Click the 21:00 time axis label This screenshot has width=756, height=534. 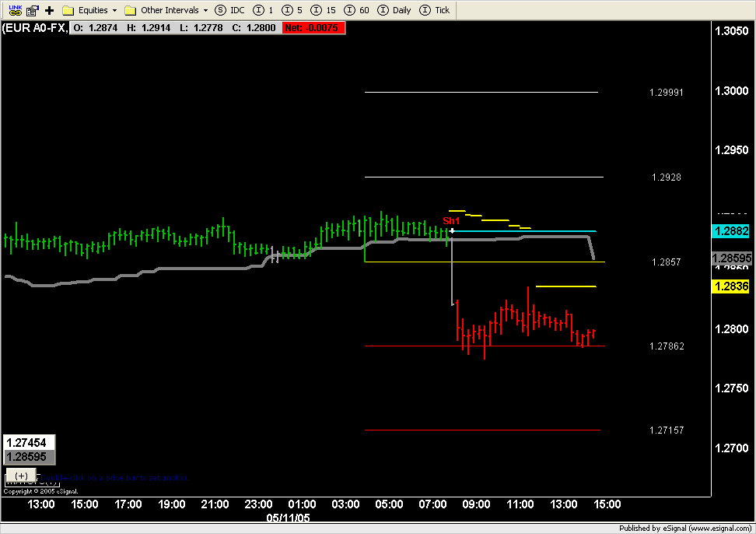click(x=215, y=504)
